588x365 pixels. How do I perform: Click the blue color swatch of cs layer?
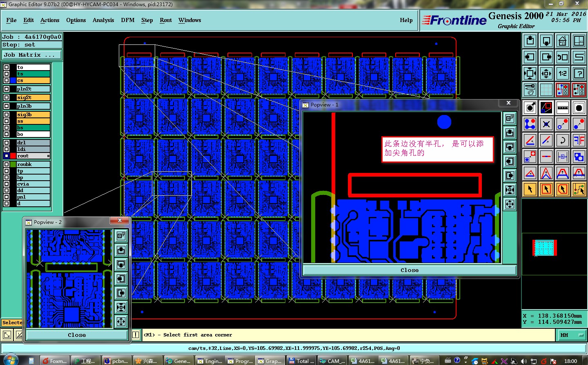point(13,80)
